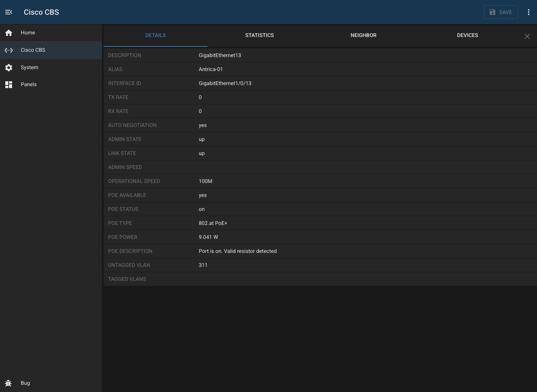Click the floppy disk Save icon
Viewport: 537px width, 392px height.
pyautogui.click(x=492, y=12)
